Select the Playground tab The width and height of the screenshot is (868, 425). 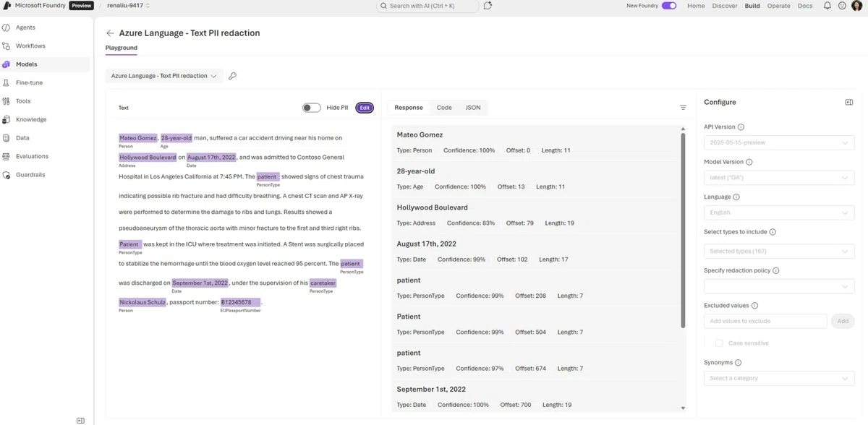point(122,48)
